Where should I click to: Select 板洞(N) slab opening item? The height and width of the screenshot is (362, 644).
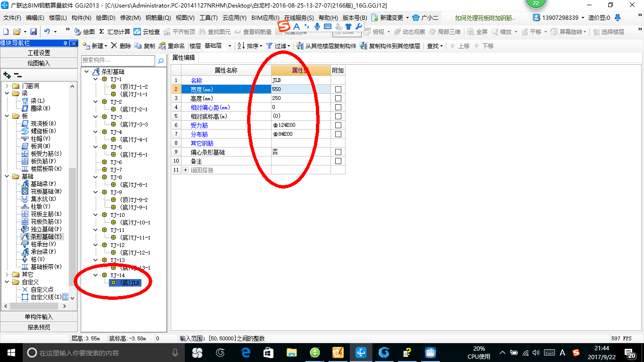point(36,146)
